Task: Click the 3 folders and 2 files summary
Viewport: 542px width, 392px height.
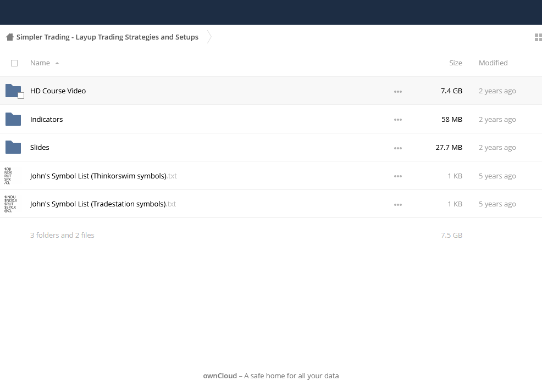Action: click(62, 235)
